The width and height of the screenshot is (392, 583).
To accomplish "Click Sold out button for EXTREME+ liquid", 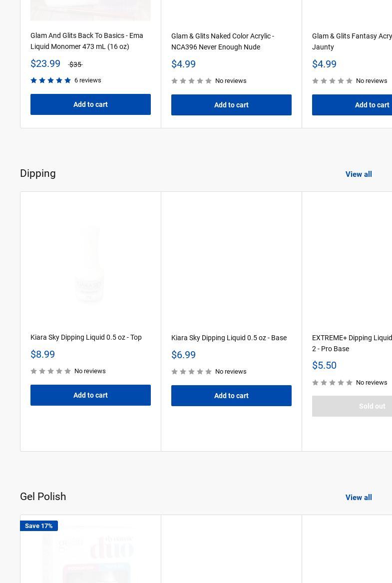I will click(x=352, y=406).
